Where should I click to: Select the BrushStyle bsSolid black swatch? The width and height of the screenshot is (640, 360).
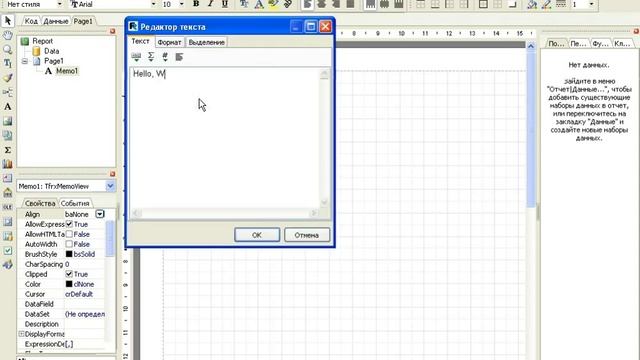pyautogui.click(x=69, y=254)
